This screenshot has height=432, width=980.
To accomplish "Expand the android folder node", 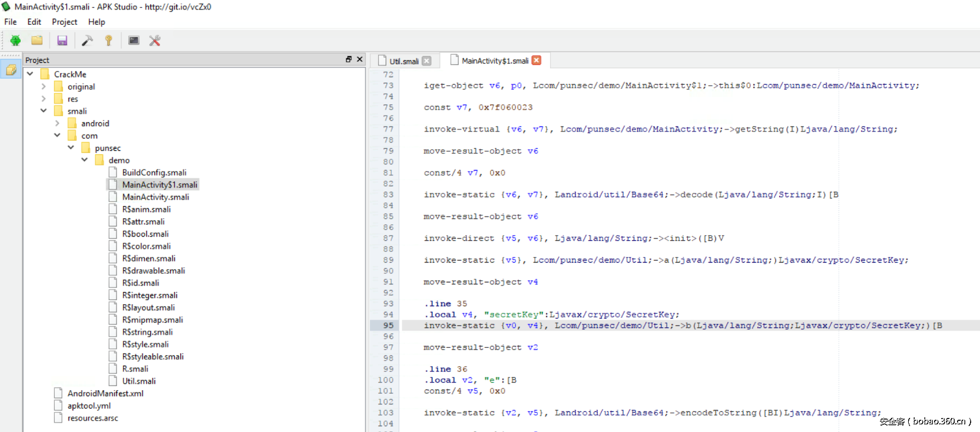I will point(57,124).
